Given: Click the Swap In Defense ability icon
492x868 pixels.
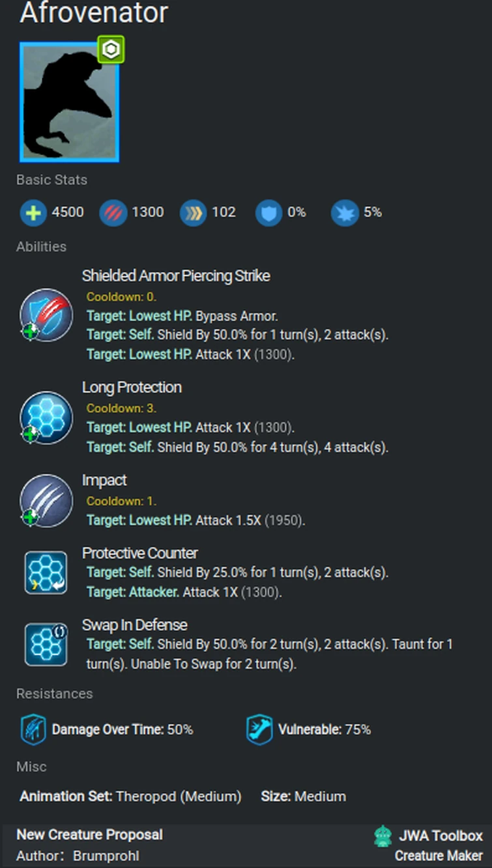Looking at the screenshot, I should [46, 645].
